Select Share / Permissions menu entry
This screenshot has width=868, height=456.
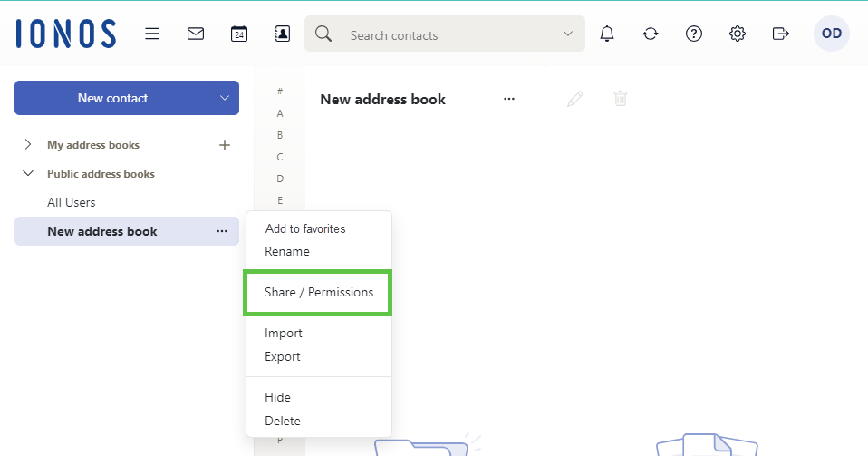[318, 293]
